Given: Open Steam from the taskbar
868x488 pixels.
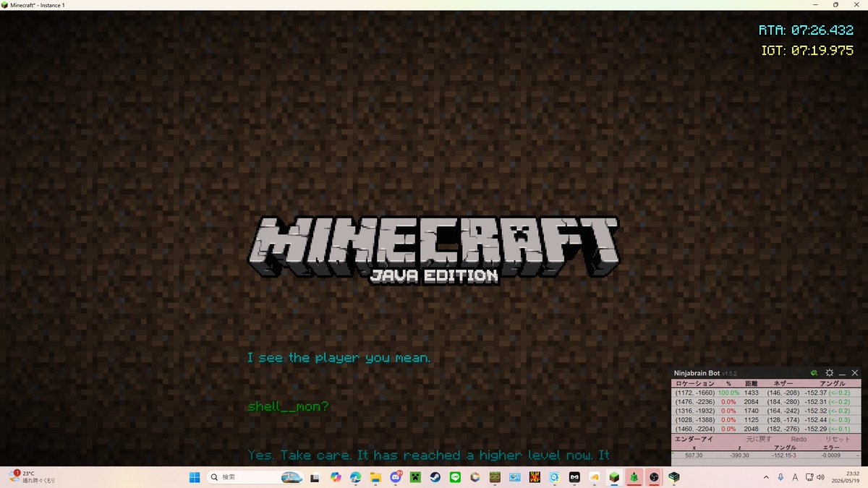Looking at the screenshot, I should coord(435,477).
